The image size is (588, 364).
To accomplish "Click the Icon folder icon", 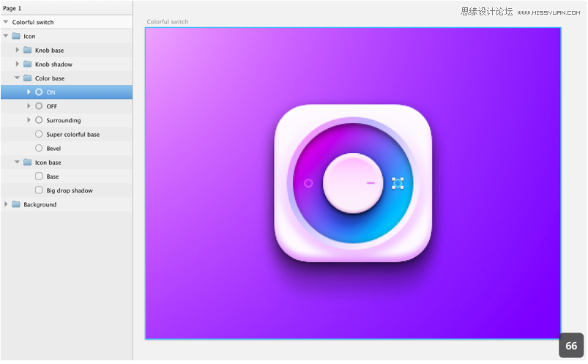I will pos(16,36).
